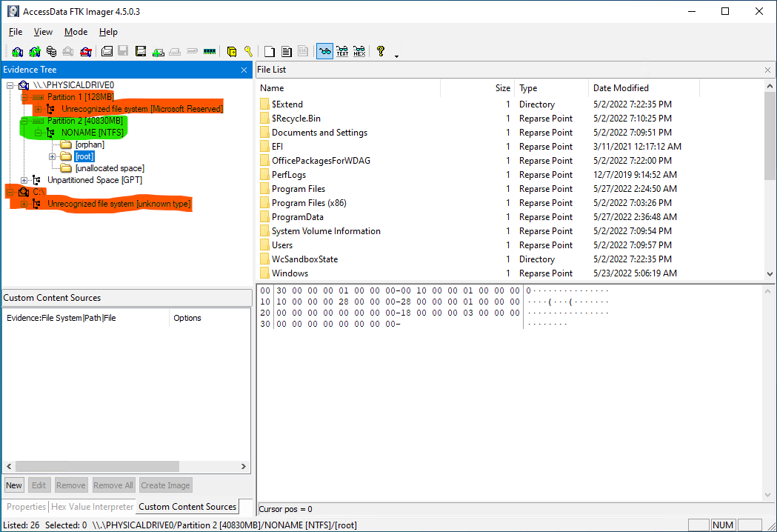Click the folder icon beside [orphan]
Screen dimensions: 777x532
[66, 144]
